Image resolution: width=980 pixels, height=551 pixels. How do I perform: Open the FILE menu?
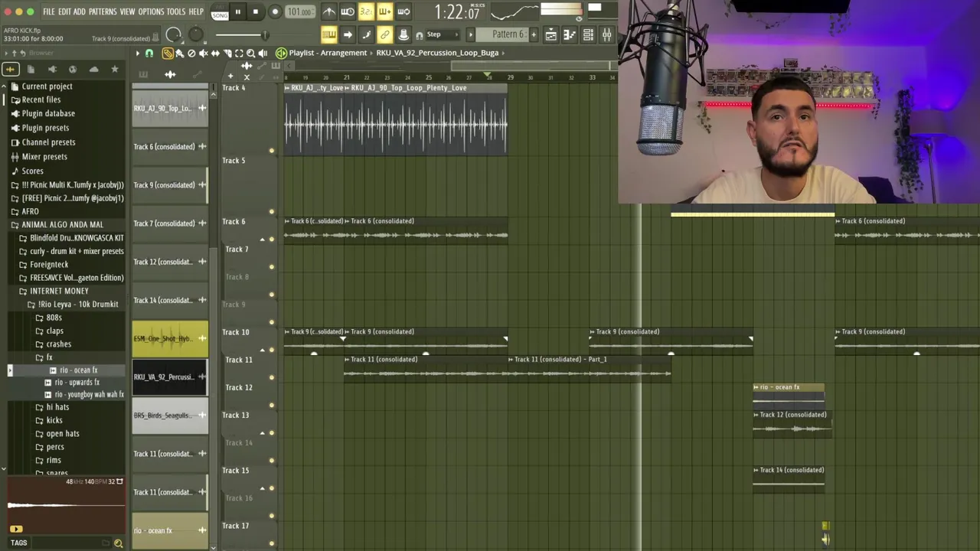[49, 11]
